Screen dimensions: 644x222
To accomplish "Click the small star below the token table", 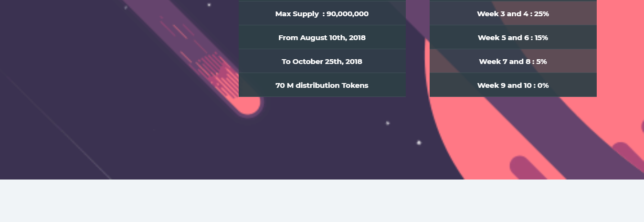I will (388, 123).
